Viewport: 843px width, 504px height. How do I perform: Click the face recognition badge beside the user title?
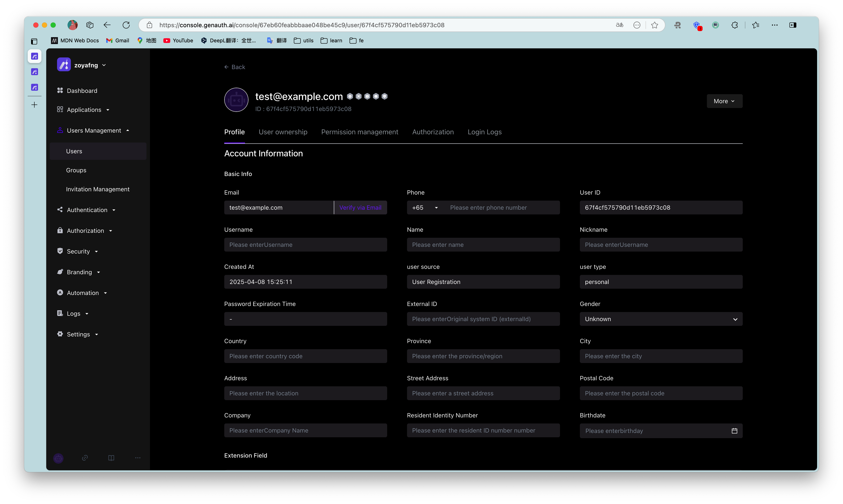[359, 97]
